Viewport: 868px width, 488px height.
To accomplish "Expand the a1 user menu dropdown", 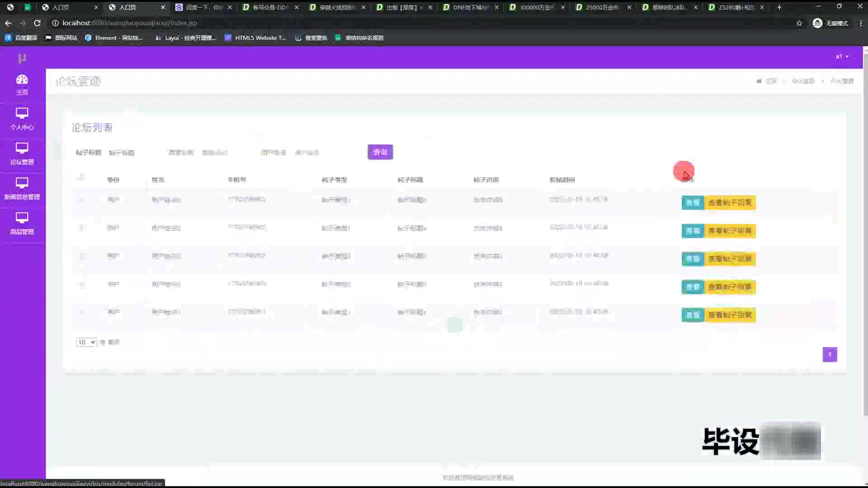I will [x=842, y=56].
